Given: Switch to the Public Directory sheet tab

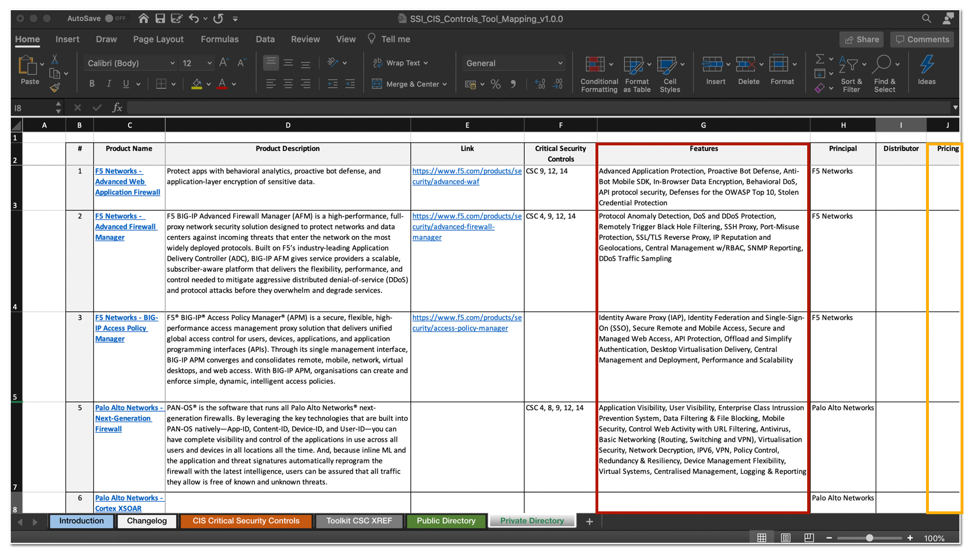Looking at the screenshot, I should coord(446,520).
